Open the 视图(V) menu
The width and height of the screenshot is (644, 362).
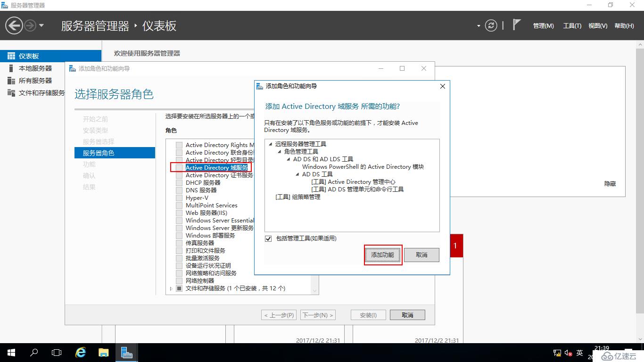pyautogui.click(x=598, y=26)
